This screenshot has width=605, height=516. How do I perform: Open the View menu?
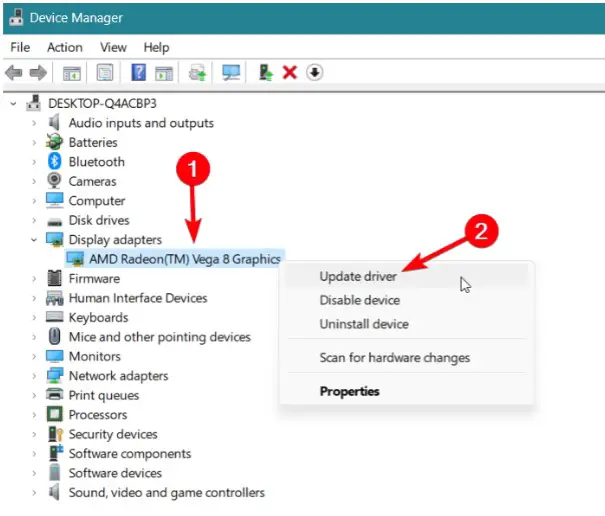tap(113, 47)
